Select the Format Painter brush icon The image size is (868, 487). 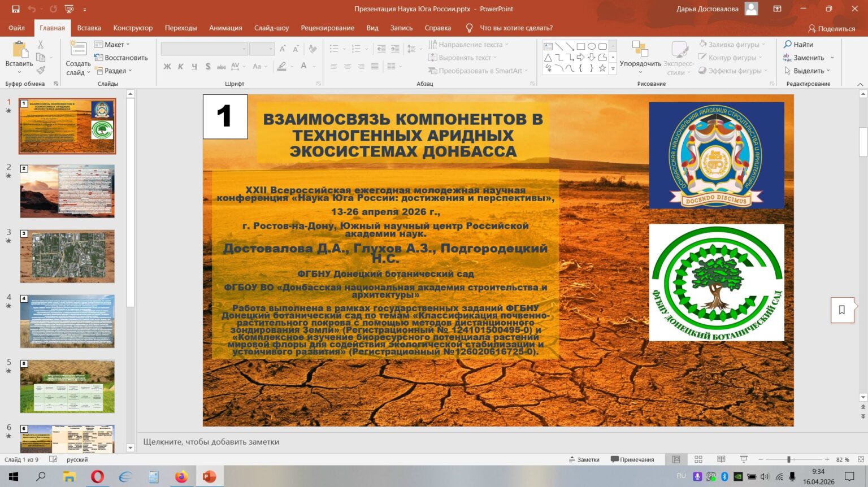tap(41, 71)
